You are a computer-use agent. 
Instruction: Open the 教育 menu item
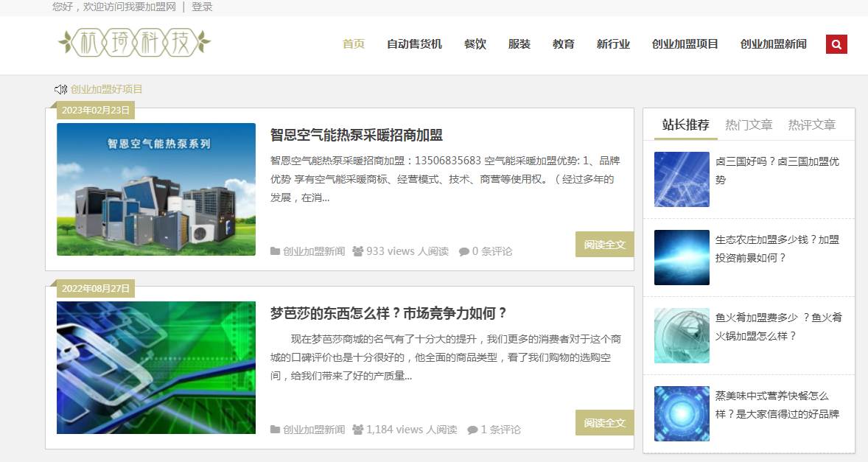[x=564, y=43]
